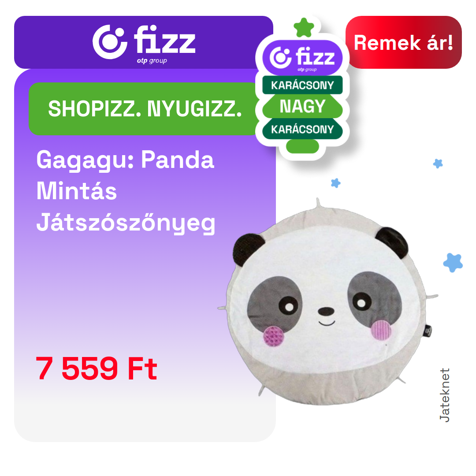The height and width of the screenshot is (476, 476).
Task: Click the Jateknet vertical source label
Action: [x=444, y=395]
